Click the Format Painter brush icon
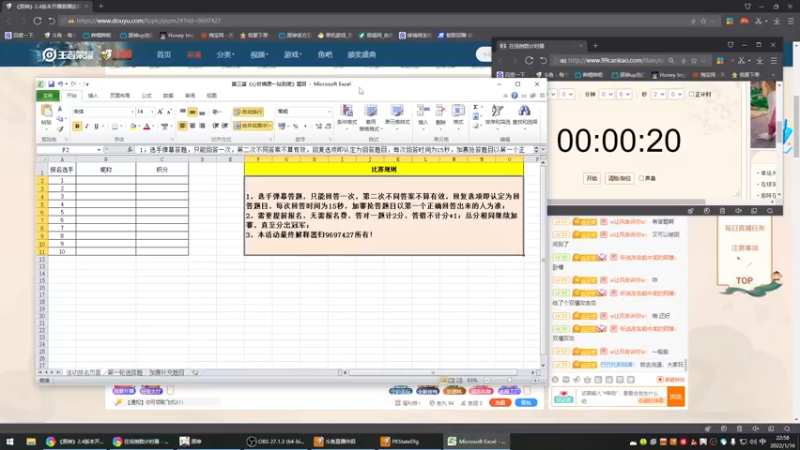Viewport: 800px width, 450px height. click(60, 129)
